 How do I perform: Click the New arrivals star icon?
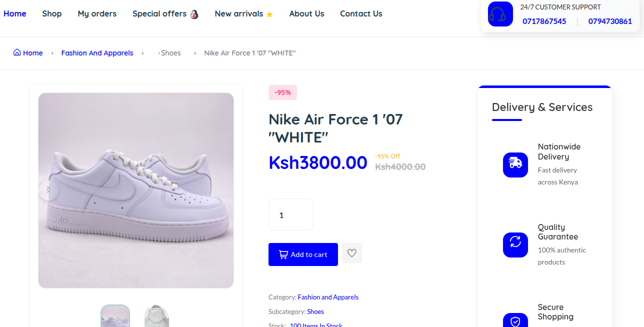[x=269, y=14]
